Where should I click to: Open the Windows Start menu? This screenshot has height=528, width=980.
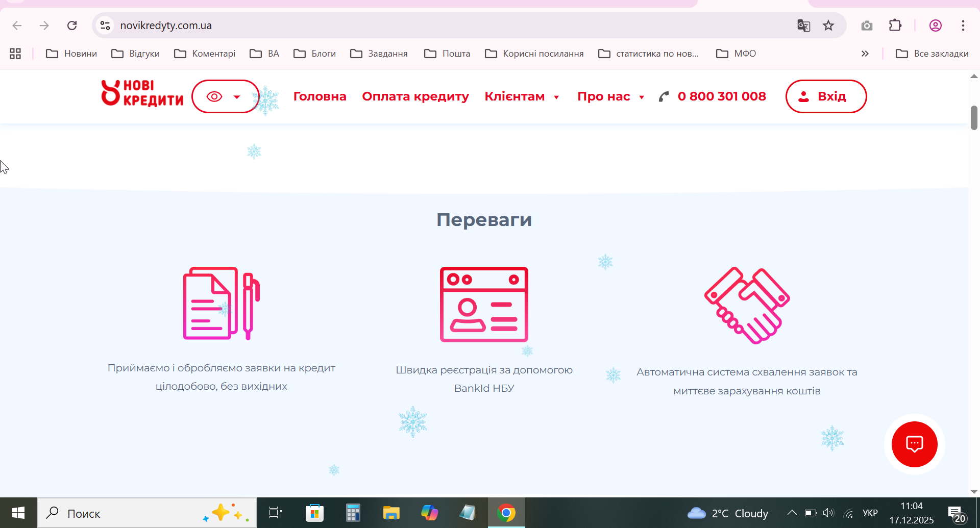coord(18,513)
